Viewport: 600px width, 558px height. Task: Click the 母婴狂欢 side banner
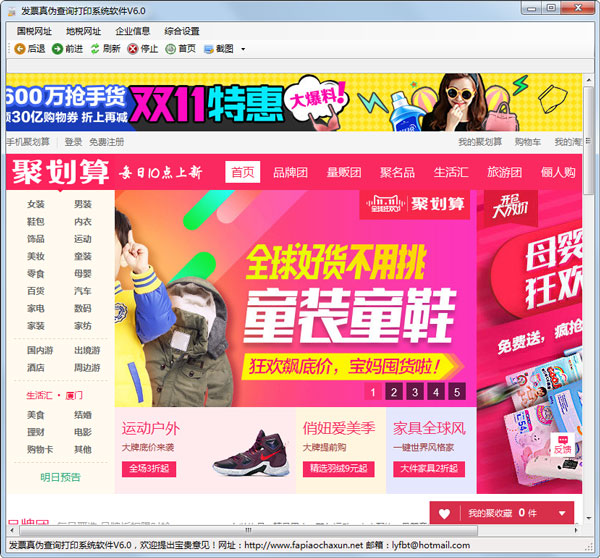click(x=529, y=342)
